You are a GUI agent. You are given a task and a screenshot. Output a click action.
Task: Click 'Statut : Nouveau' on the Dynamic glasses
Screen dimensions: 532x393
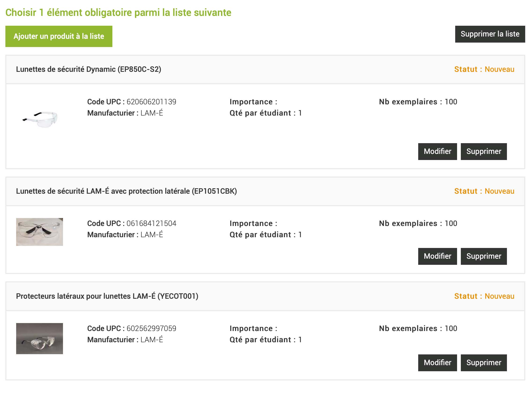[x=484, y=69]
